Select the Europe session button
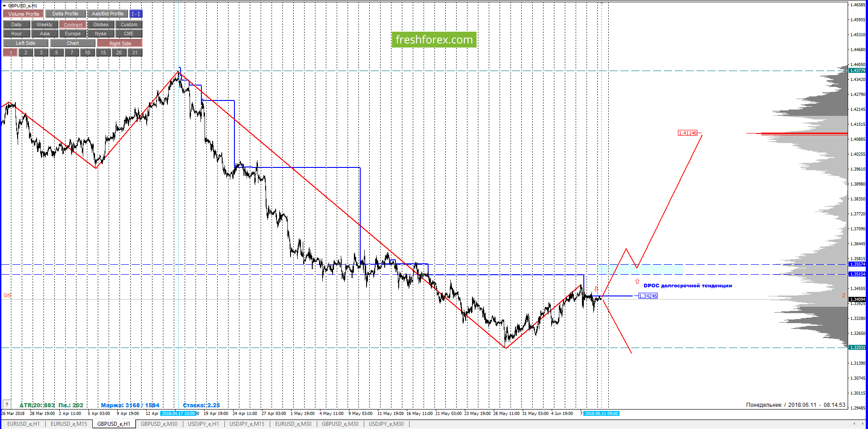 pos(73,34)
